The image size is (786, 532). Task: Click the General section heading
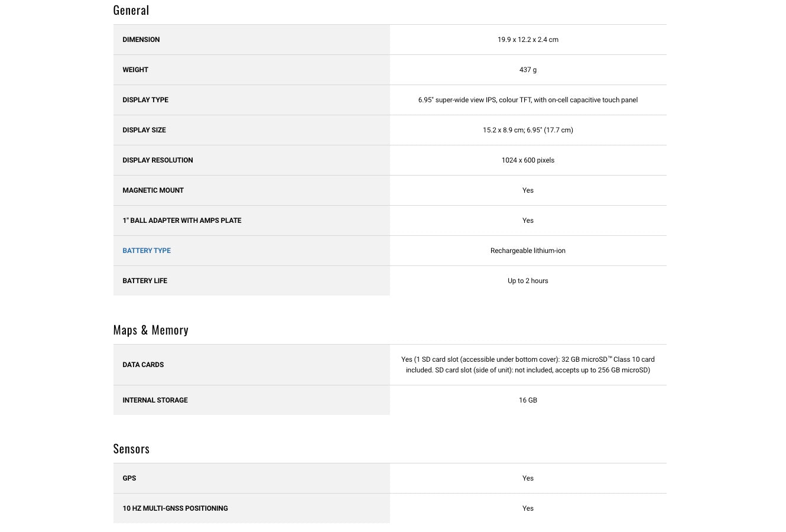click(131, 10)
